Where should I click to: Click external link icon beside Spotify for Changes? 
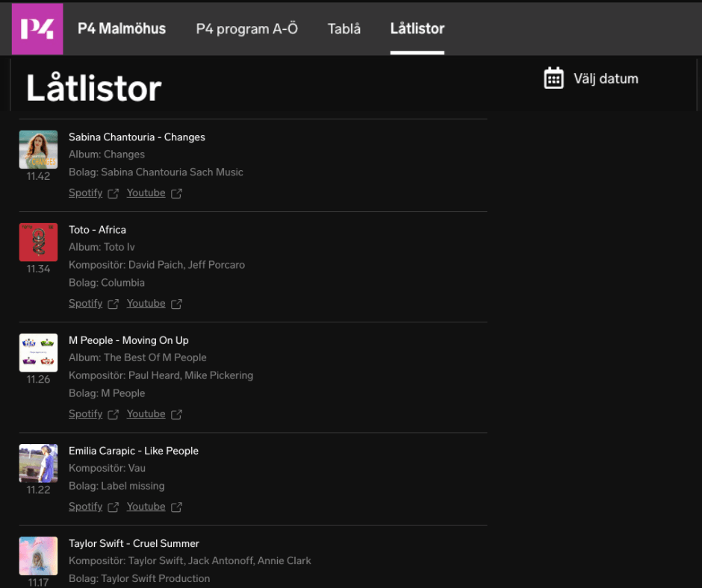(113, 193)
